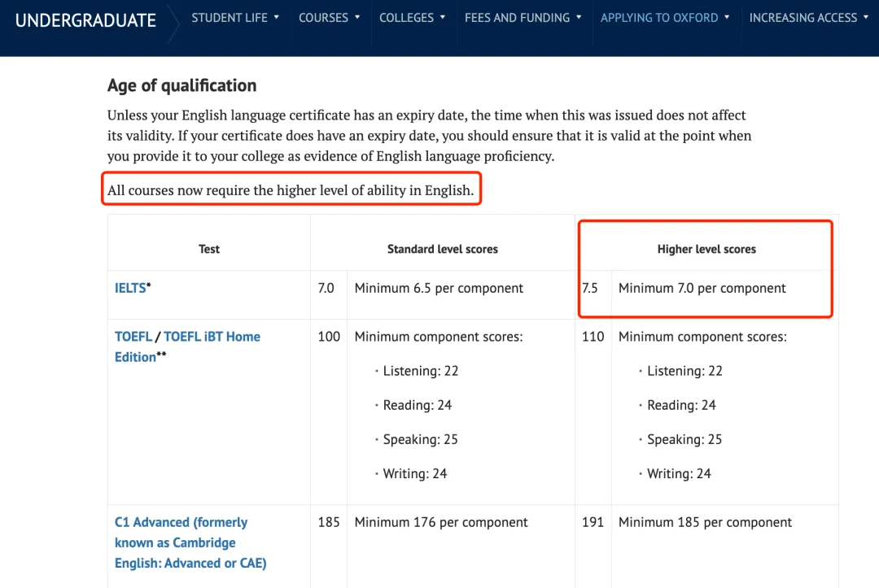The width and height of the screenshot is (879, 588).
Task: Open the Applying to Oxford menu
Action: click(665, 18)
